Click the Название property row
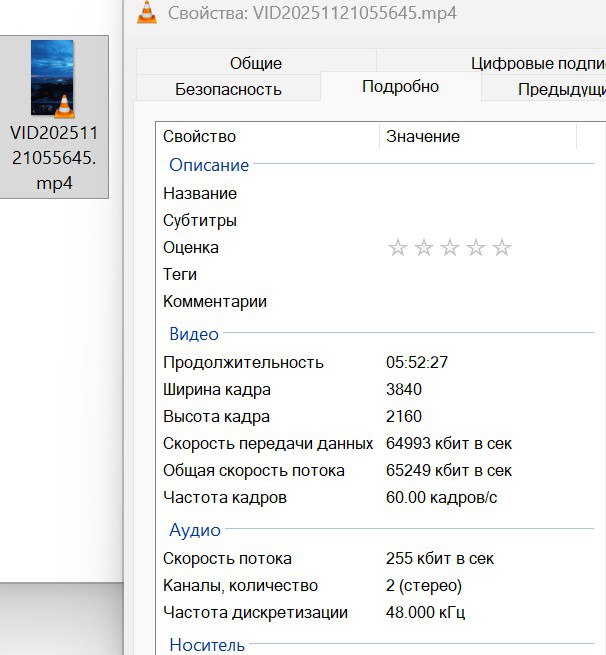Viewport: 606px width, 655px height. point(200,194)
